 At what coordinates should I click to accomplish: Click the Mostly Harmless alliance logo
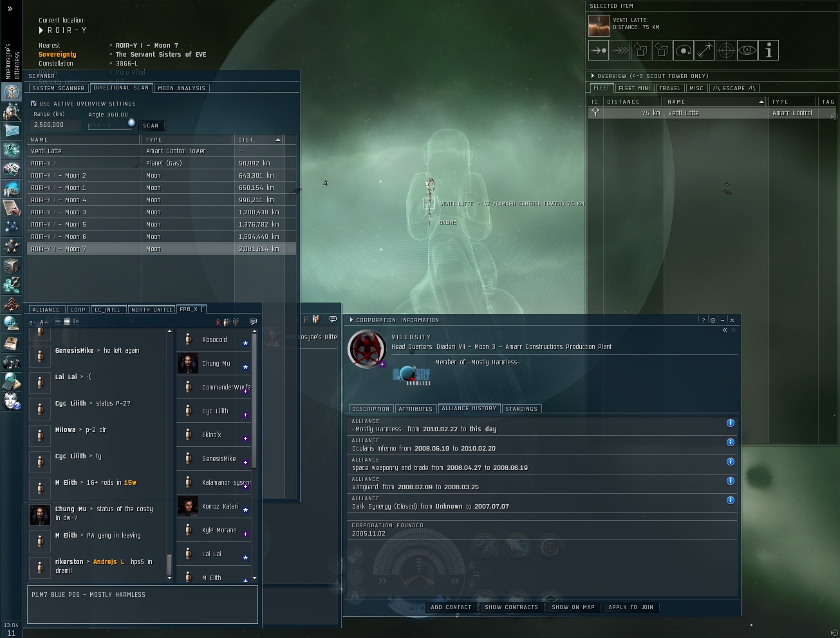click(x=412, y=376)
